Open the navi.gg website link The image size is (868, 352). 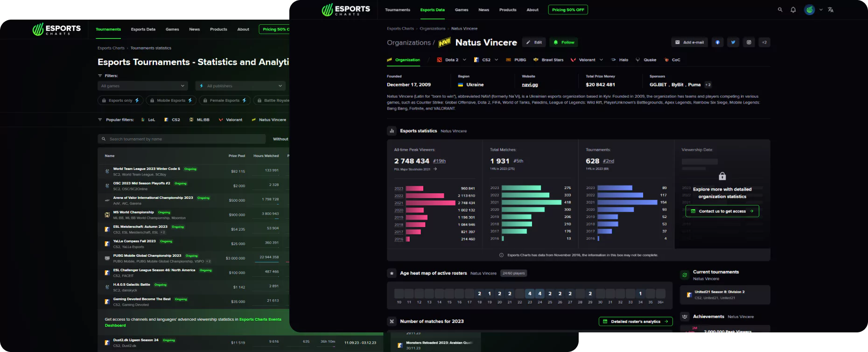coord(530,85)
